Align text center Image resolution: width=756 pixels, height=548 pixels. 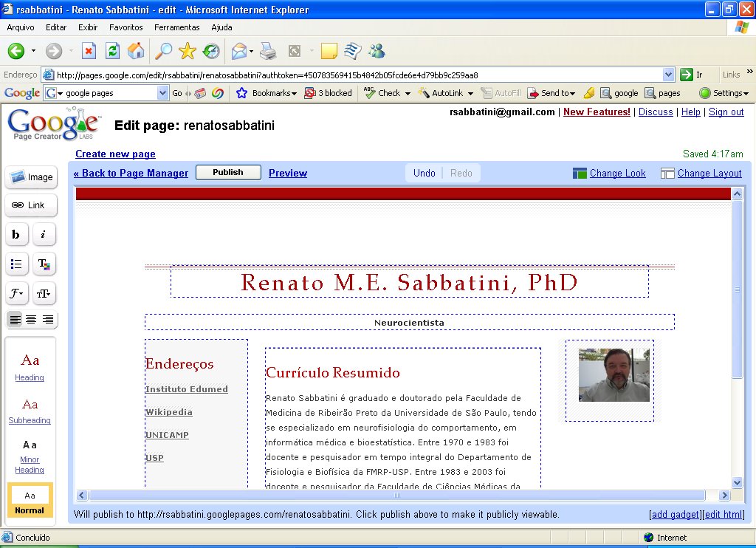pyautogui.click(x=31, y=319)
